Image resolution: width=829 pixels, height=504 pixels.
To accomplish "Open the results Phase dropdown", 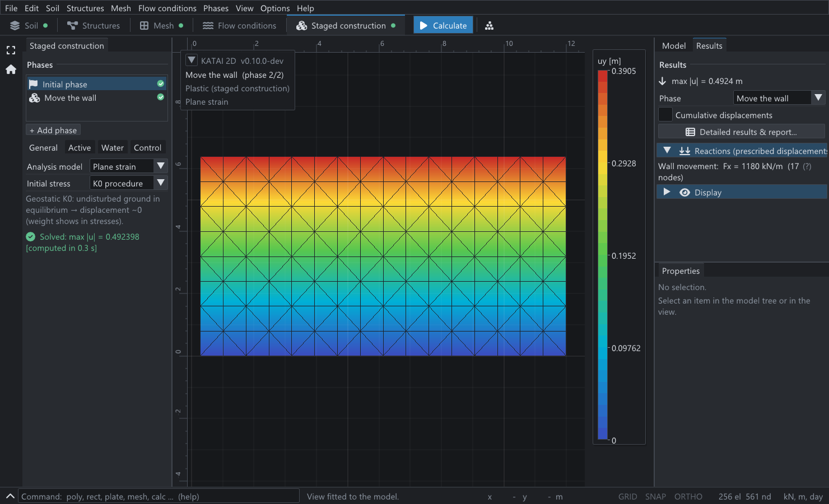I will pyautogui.click(x=779, y=98).
